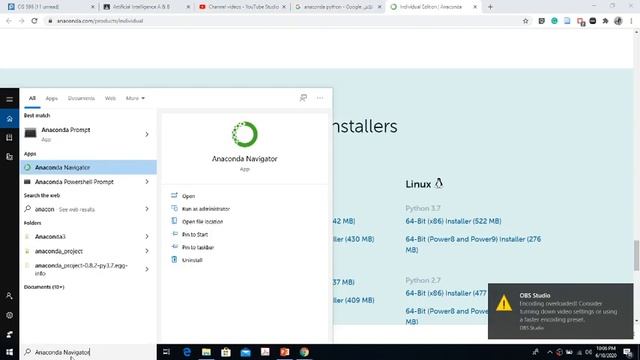
Task: Open Settings gear in search sidebar
Action: click(9, 315)
